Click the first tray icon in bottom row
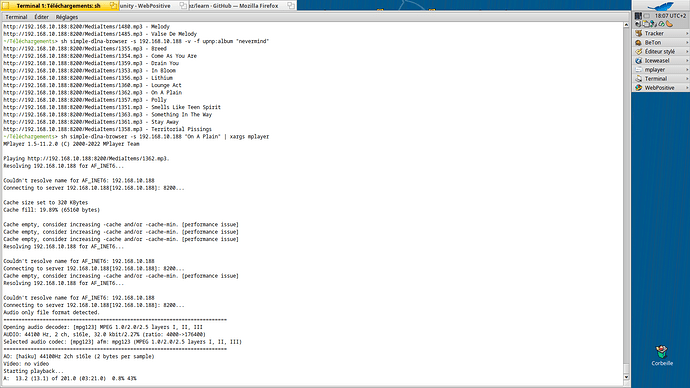Image resolution: width=690 pixels, height=388 pixels. (638, 24)
